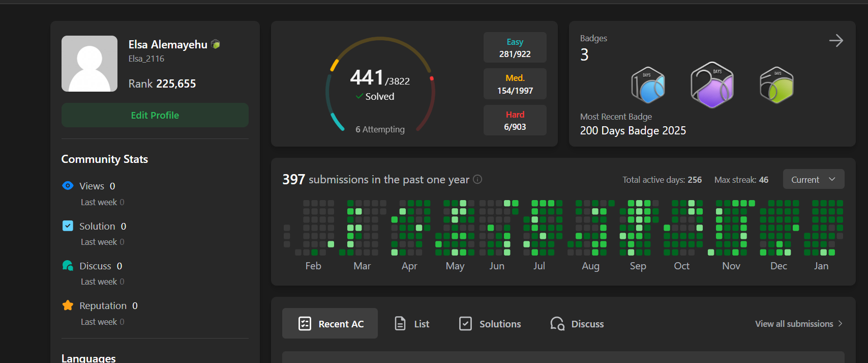Viewport: 868px width, 363px height.
Task: Click the green 50 days badge
Action: [x=776, y=86]
